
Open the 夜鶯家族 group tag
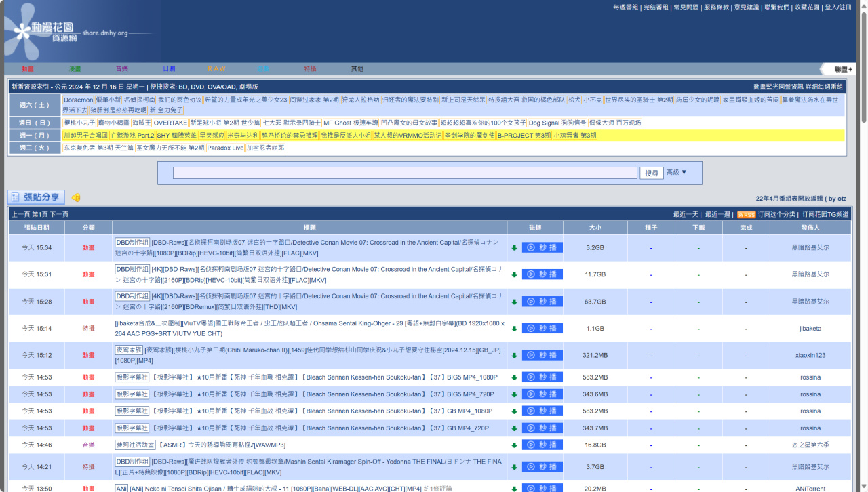coord(129,350)
